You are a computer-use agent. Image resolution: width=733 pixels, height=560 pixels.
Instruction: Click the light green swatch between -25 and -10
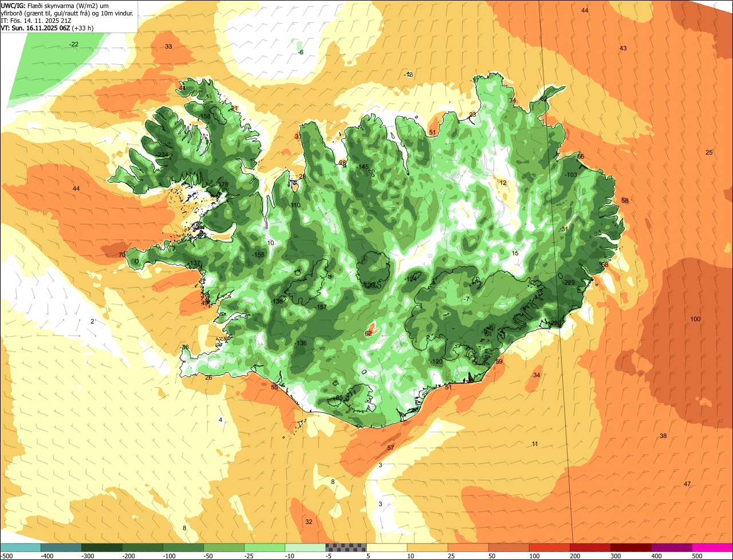[x=265, y=547]
